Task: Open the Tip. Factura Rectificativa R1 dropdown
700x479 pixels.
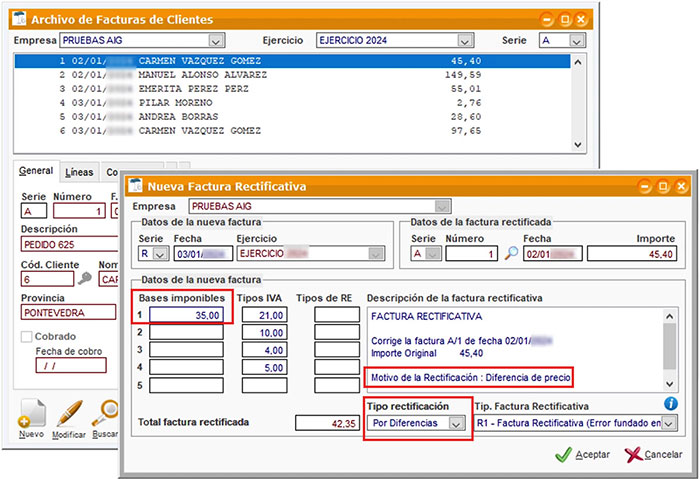Action: pos(668,423)
